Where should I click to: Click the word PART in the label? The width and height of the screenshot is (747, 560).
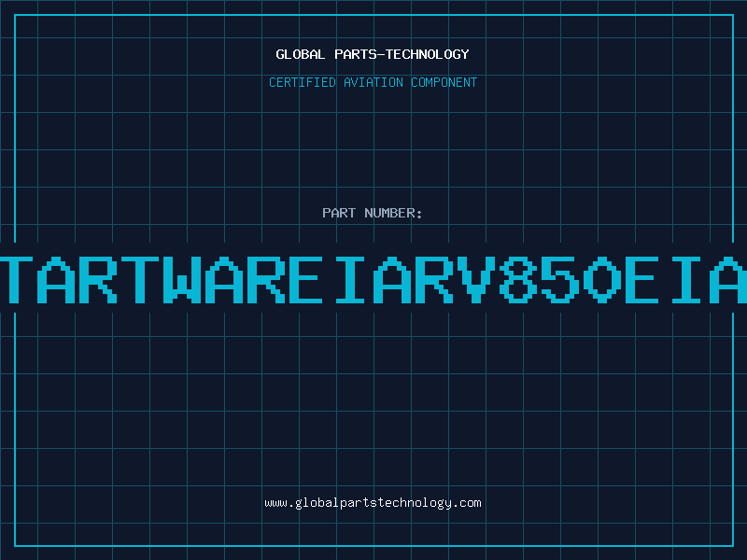click(x=338, y=213)
